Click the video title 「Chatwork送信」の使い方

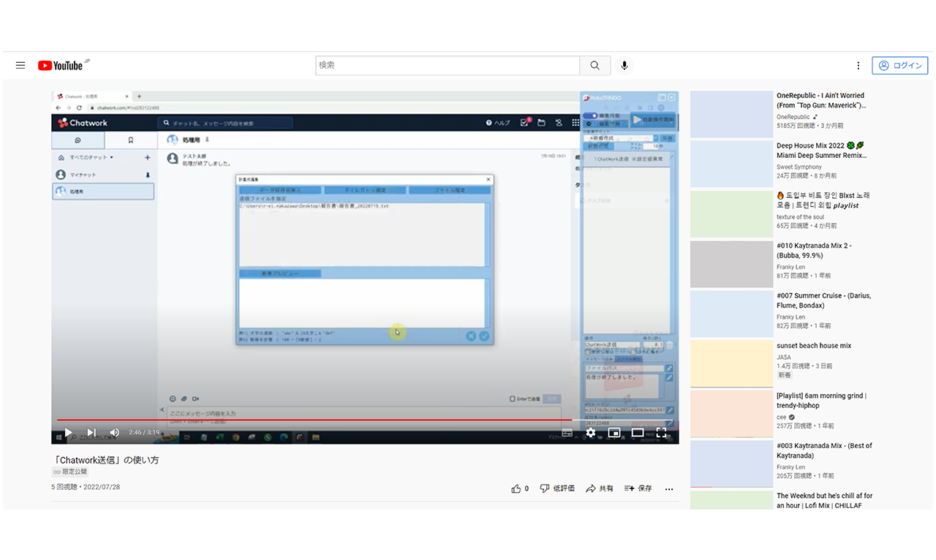coord(105,460)
